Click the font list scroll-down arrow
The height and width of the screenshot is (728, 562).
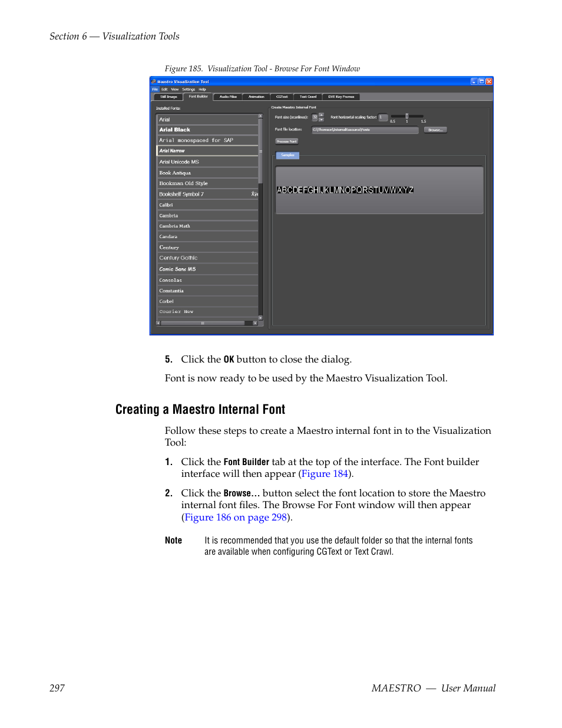point(260,318)
